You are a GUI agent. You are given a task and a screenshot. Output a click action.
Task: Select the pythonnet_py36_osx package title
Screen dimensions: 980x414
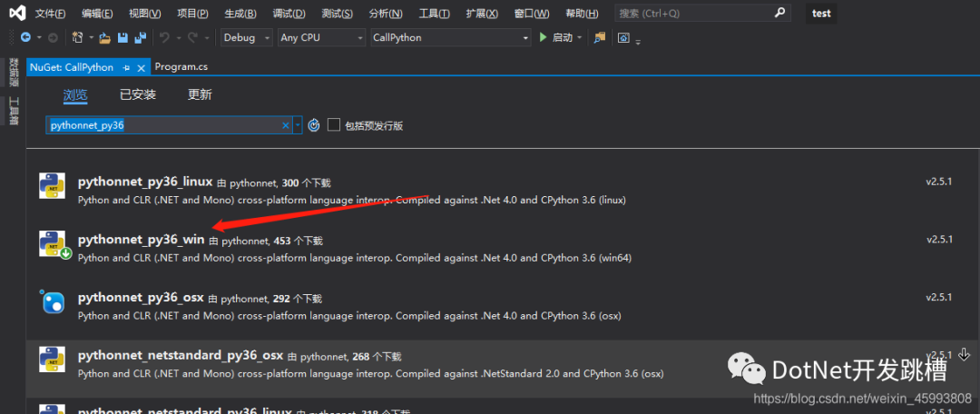click(141, 298)
